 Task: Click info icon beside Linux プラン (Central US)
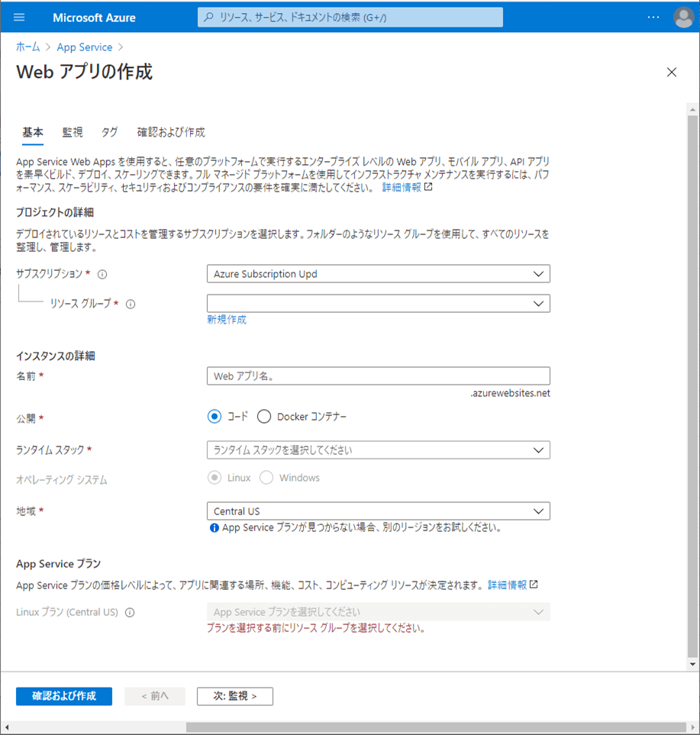click(130, 612)
